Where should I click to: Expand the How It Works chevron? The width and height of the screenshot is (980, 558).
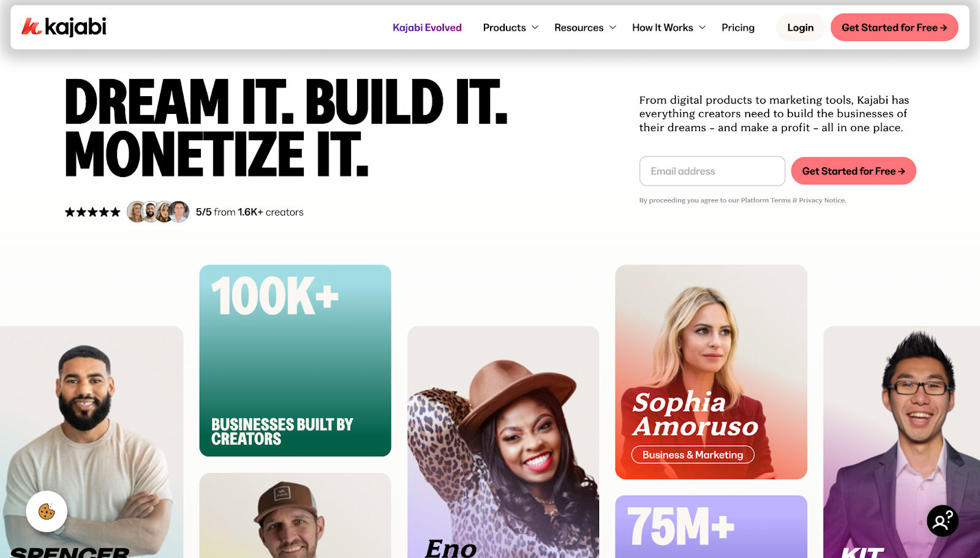coord(702,28)
